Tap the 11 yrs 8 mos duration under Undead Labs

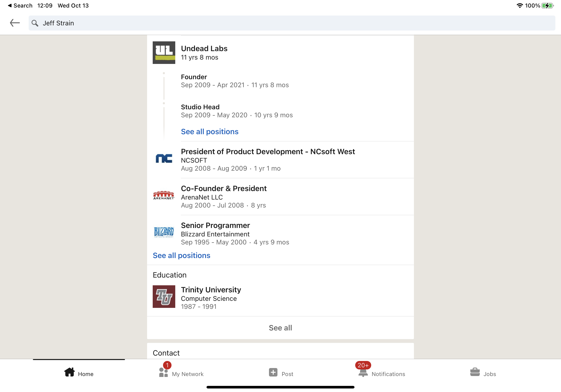click(x=199, y=57)
